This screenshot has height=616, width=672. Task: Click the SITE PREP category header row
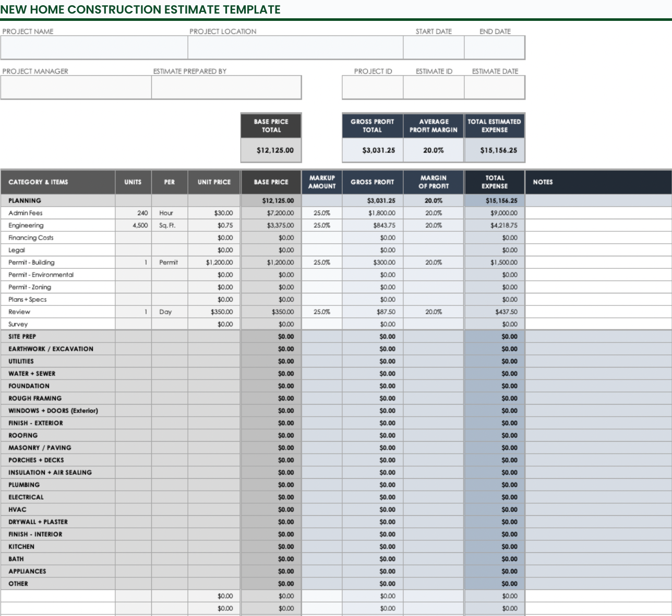tap(57, 336)
